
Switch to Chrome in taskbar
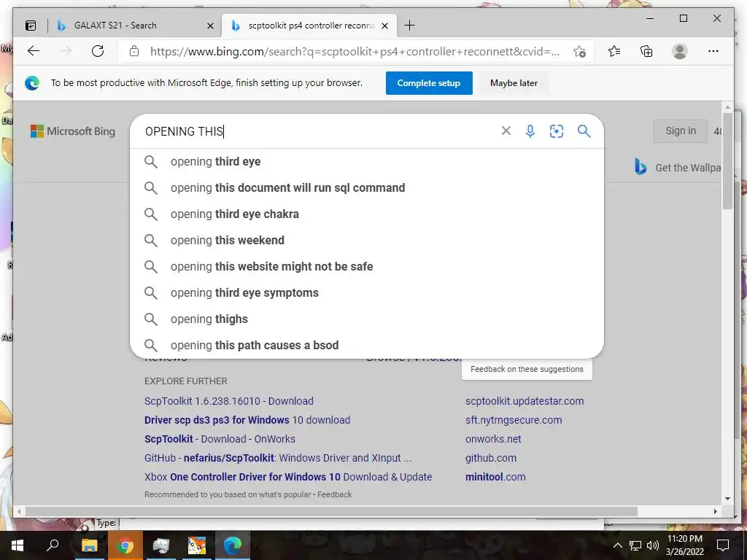(x=125, y=545)
